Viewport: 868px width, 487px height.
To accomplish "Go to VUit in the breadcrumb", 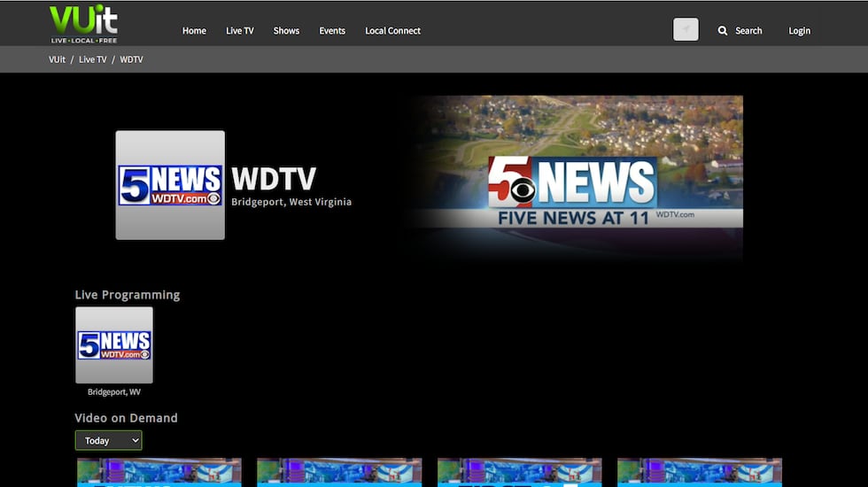I will pyautogui.click(x=57, y=59).
